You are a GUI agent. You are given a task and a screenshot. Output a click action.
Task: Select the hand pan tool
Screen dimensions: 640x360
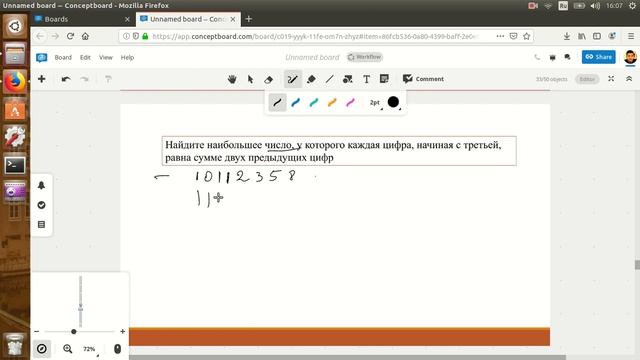point(232,79)
